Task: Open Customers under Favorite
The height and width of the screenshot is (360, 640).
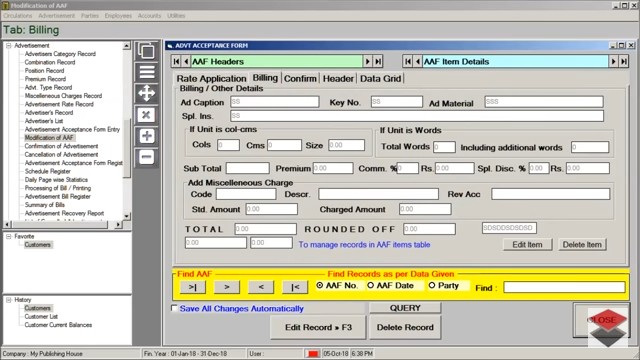Action: click(x=37, y=245)
